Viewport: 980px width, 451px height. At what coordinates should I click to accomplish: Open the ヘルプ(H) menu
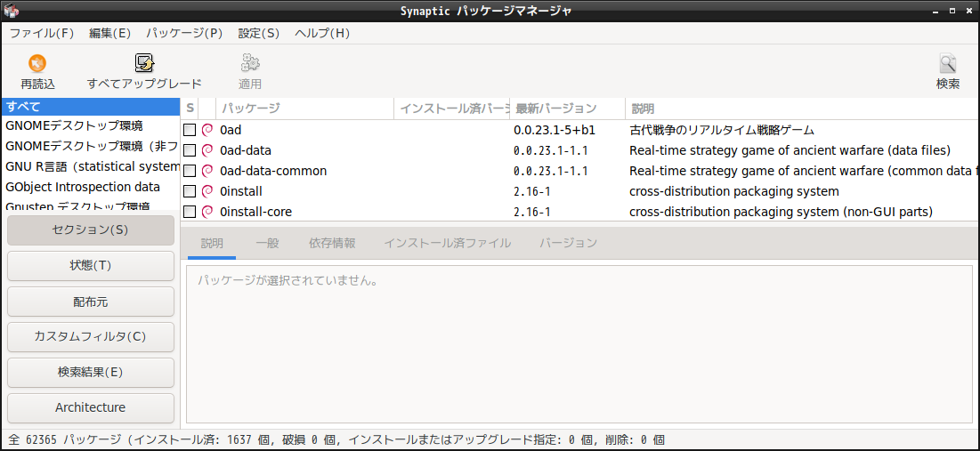(x=322, y=34)
